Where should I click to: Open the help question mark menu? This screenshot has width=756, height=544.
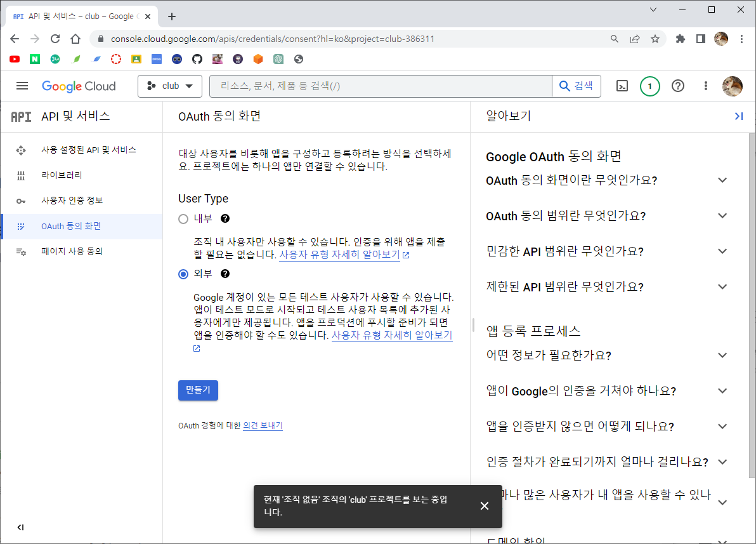click(678, 86)
